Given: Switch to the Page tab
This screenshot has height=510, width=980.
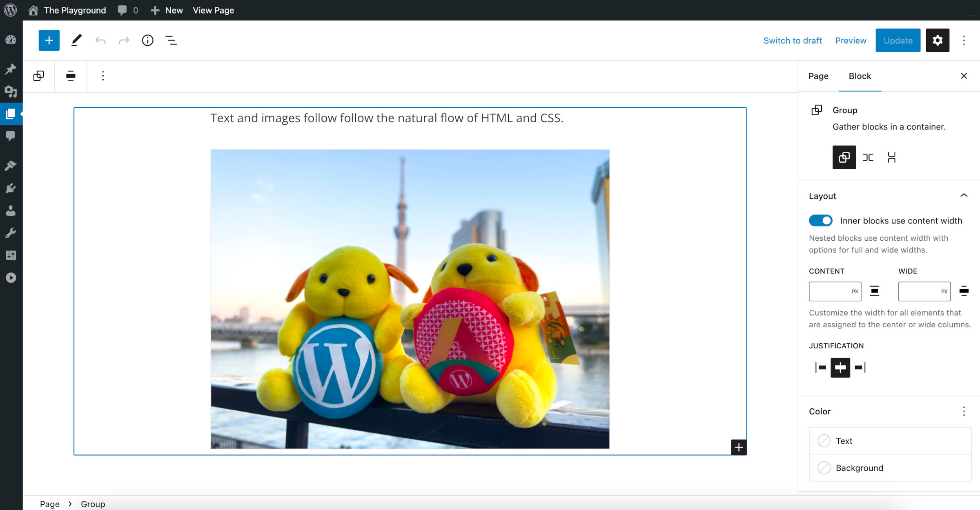Looking at the screenshot, I should [x=818, y=76].
